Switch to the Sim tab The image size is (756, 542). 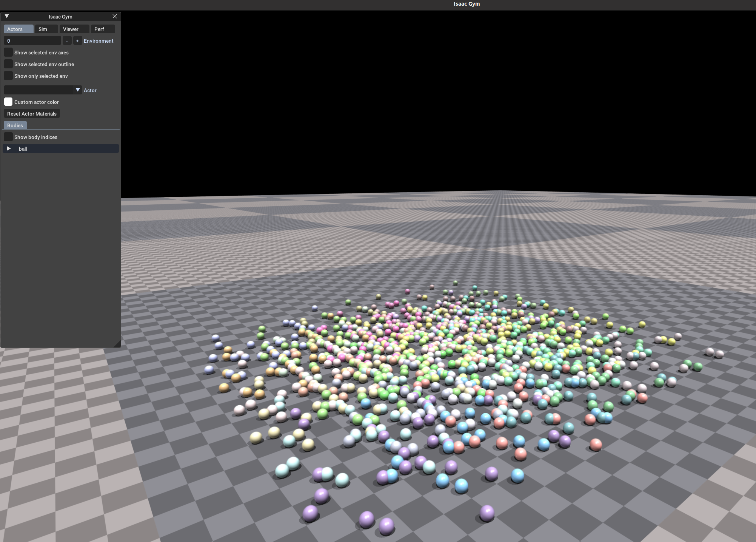coord(43,29)
